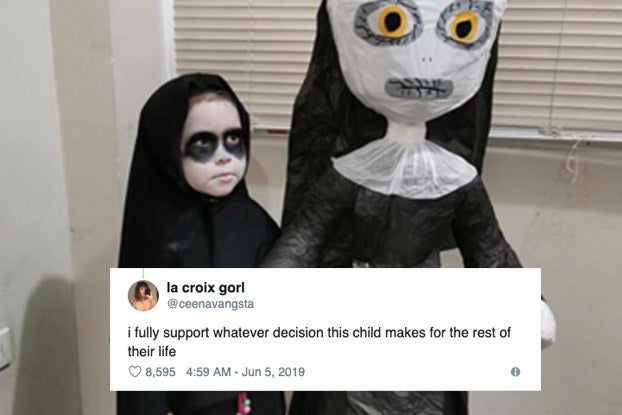Click the tweet text about supporting this child

pyautogui.click(x=319, y=342)
